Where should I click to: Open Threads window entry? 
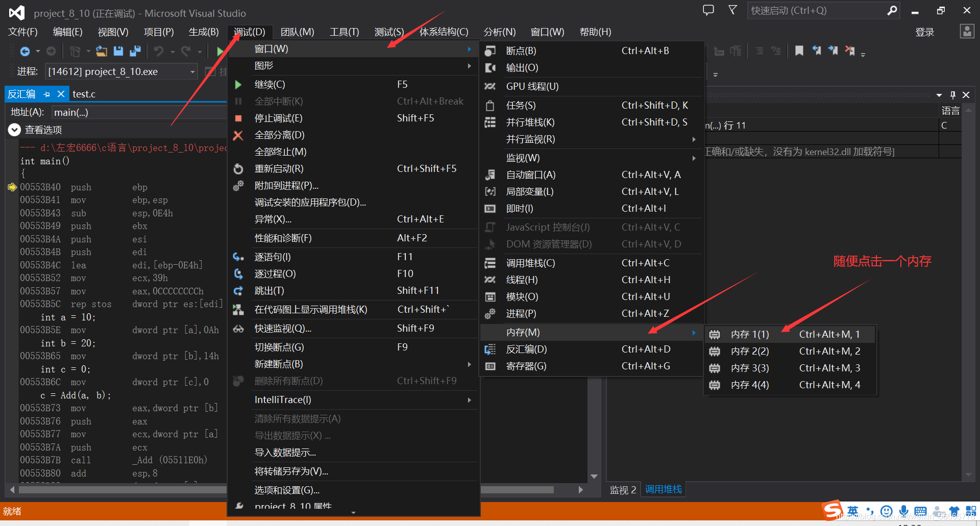pos(592,280)
